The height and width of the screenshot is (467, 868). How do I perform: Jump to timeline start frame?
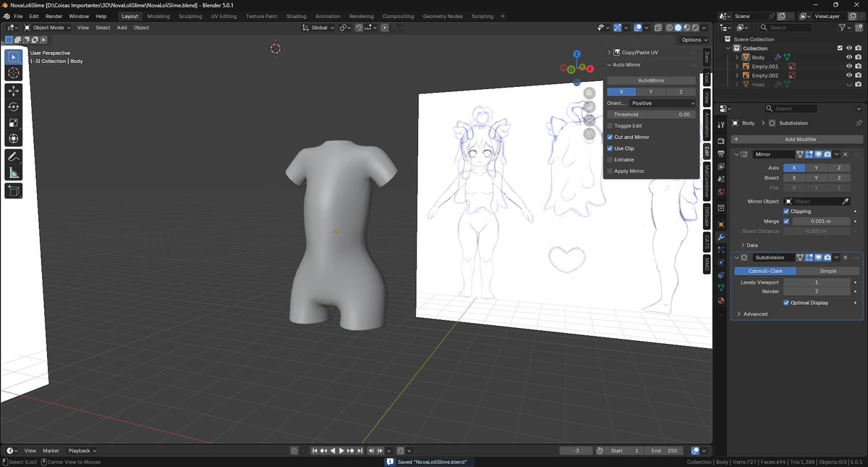(315, 451)
